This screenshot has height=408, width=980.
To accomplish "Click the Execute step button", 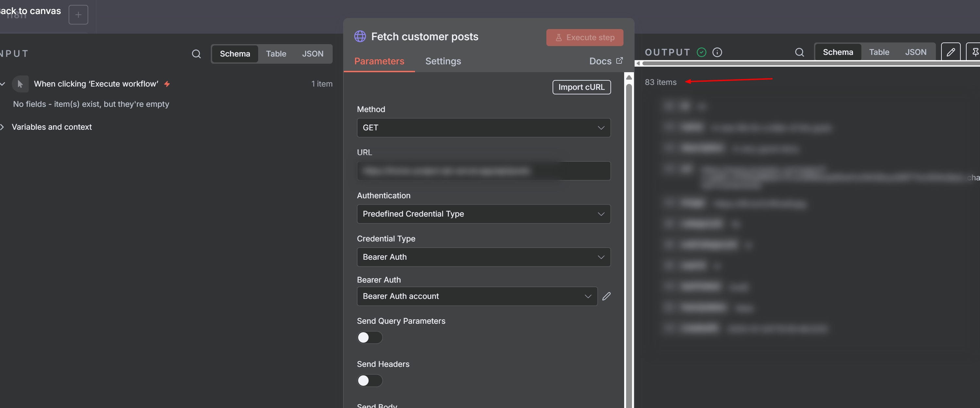I will click(x=585, y=38).
